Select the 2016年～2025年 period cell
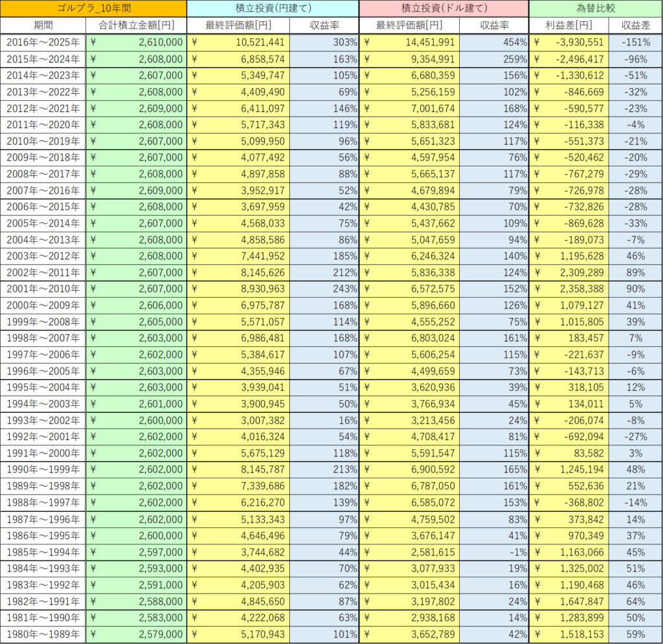This screenshot has width=663, height=644. 43,42
